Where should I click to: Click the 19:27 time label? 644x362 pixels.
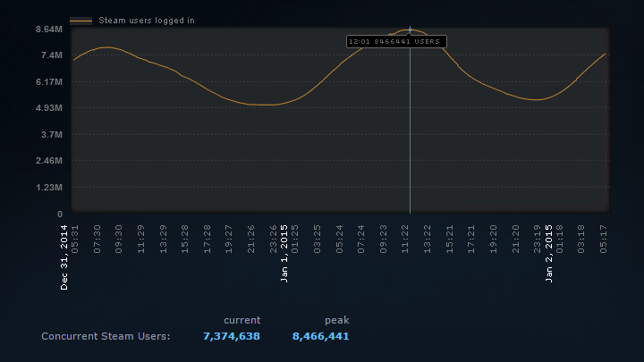229,239
